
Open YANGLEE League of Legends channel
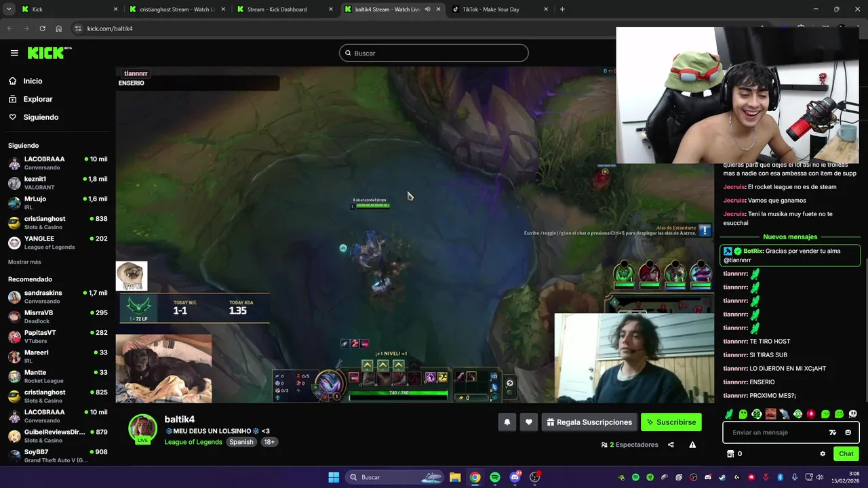(x=58, y=243)
